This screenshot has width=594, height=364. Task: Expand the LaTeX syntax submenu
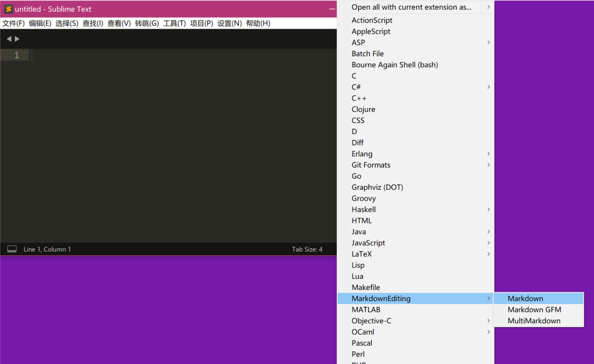[416, 254]
